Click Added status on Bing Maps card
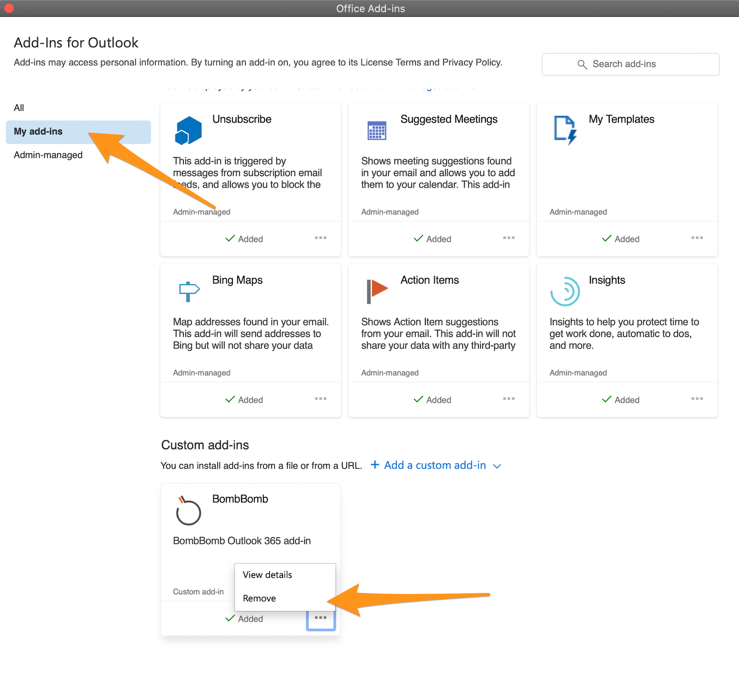The height and width of the screenshot is (700, 739). click(x=244, y=400)
